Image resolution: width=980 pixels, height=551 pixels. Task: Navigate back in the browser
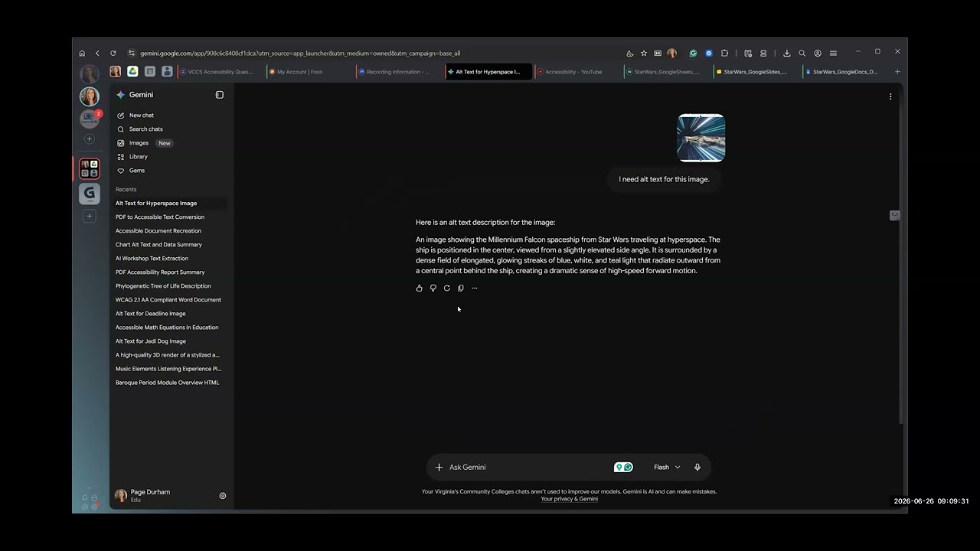click(x=97, y=54)
